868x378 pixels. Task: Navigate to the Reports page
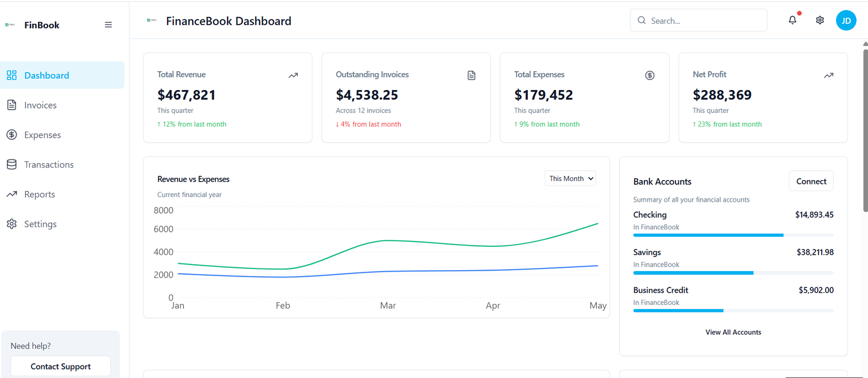coord(40,194)
